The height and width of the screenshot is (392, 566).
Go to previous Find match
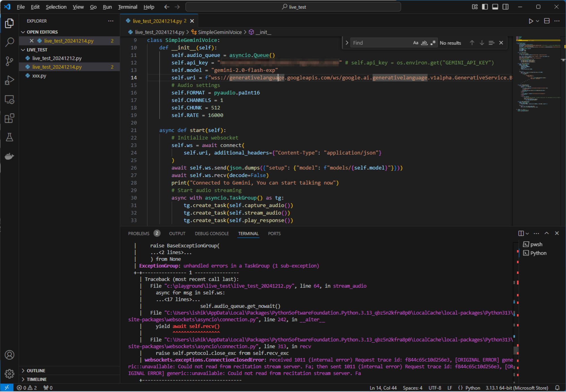tap(472, 43)
